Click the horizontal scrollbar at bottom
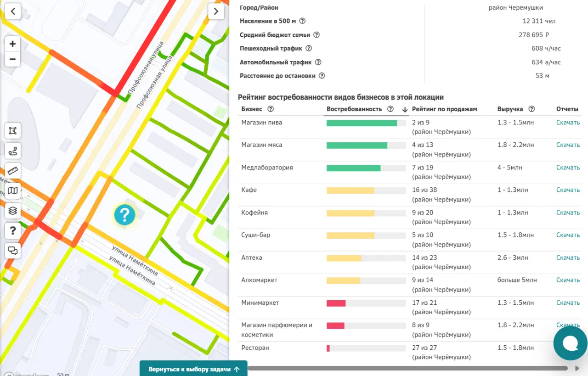Screen dimensions: 588x376 point(407,368)
